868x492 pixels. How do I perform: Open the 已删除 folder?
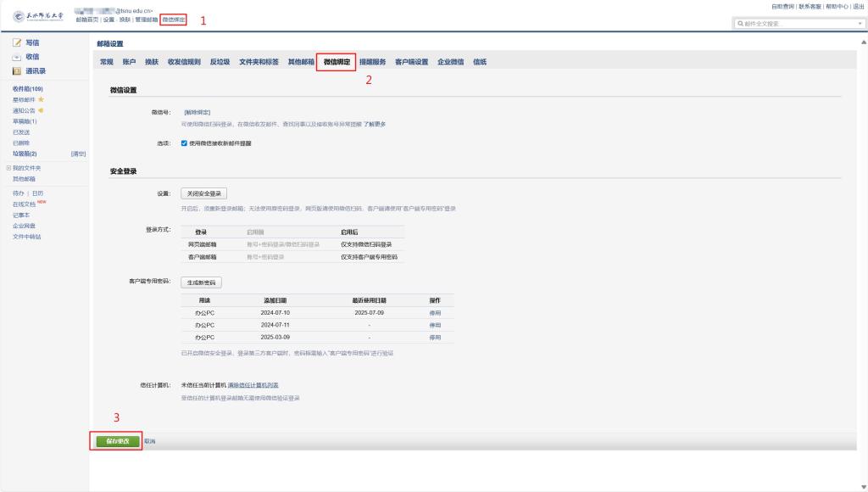[x=21, y=143]
